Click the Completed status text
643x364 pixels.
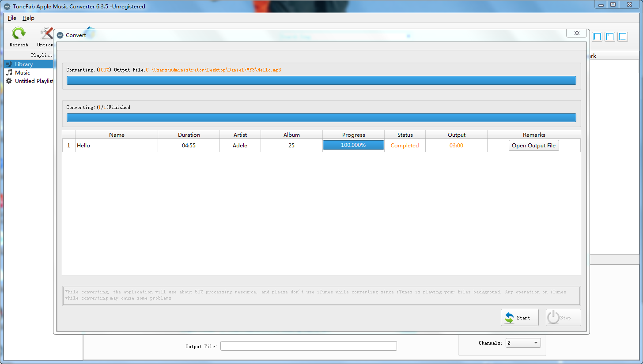(x=405, y=146)
